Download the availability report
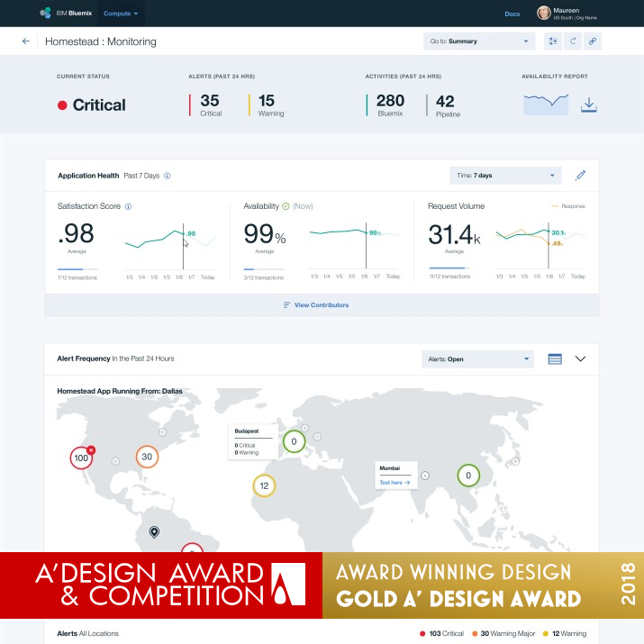The height and width of the screenshot is (644, 644). (x=588, y=105)
